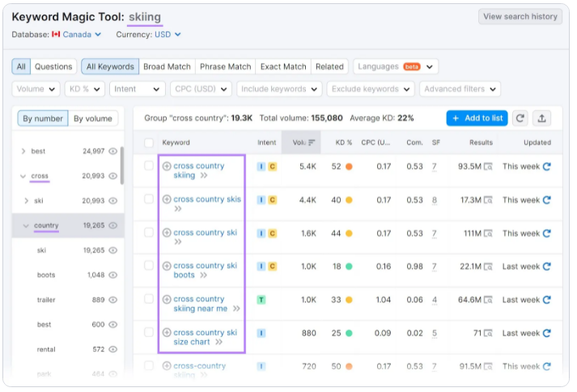Open the Exclude keywords dropdown
Viewport: 577px width, 392px height.
pyautogui.click(x=371, y=89)
